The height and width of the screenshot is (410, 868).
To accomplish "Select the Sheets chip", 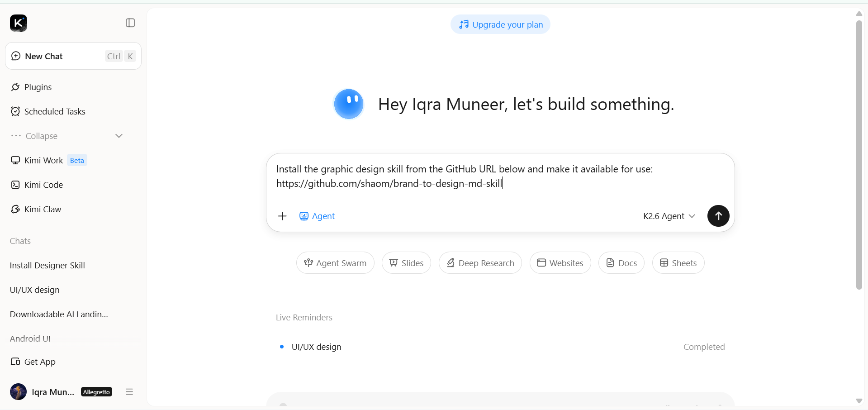I will click(678, 263).
